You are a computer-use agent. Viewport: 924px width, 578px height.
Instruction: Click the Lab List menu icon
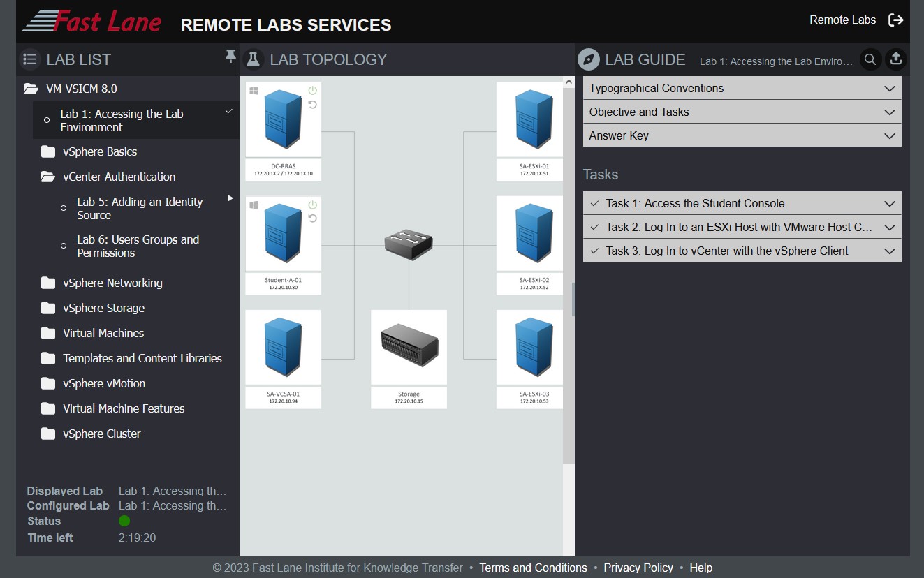(x=29, y=59)
